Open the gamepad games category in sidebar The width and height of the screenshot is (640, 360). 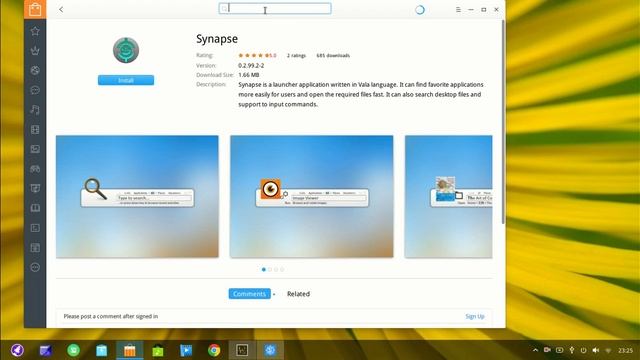(35, 169)
